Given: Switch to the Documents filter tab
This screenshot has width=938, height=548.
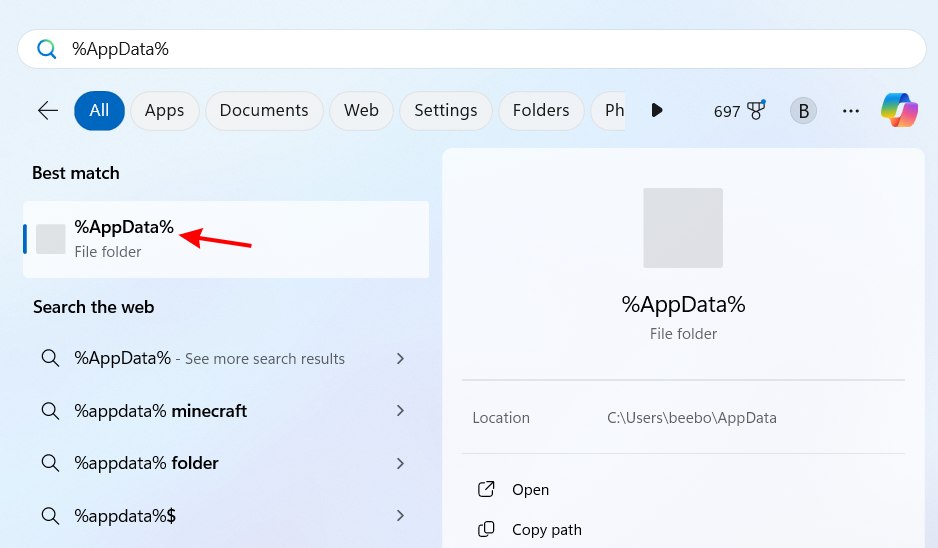Looking at the screenshot, I should coord(264,110).
